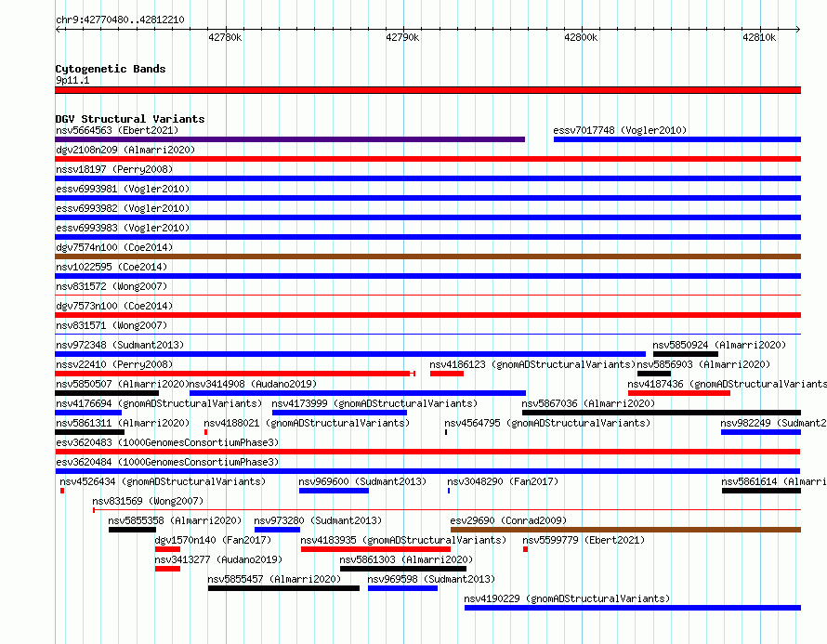Click the 42780k ruler tick label
Screen dimensions: 827x644
[225, 37]
